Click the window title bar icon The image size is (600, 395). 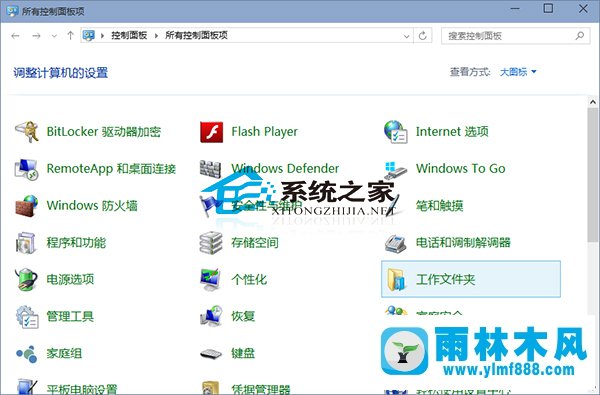(x=12, y=11)
